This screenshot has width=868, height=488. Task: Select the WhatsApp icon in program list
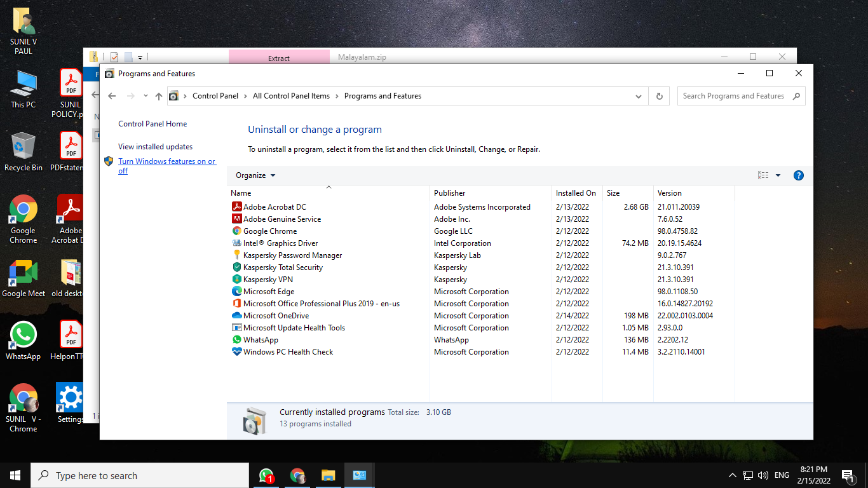[237, 339]
